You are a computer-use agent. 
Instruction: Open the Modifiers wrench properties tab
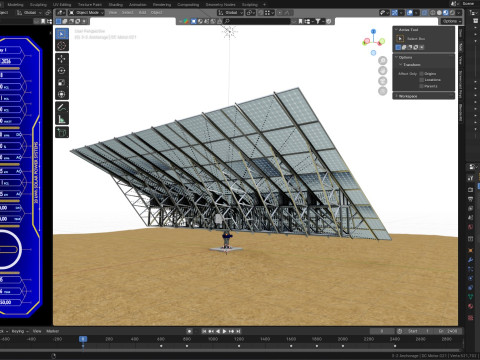pos(471,260)
